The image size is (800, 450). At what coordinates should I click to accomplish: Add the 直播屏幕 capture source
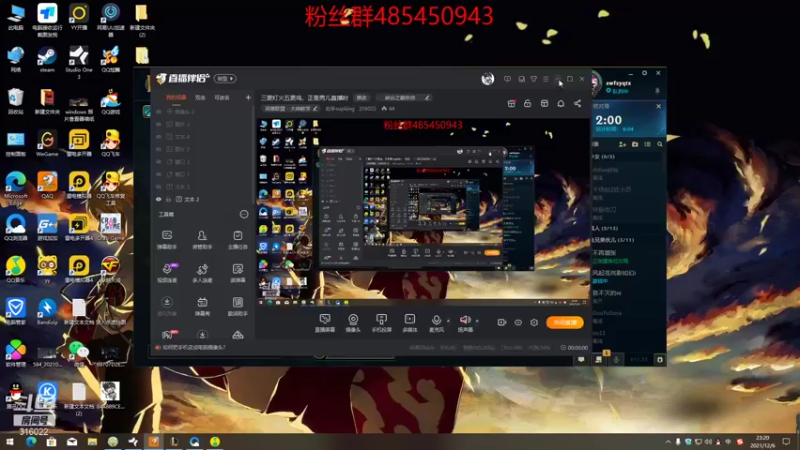pos(324,322)
